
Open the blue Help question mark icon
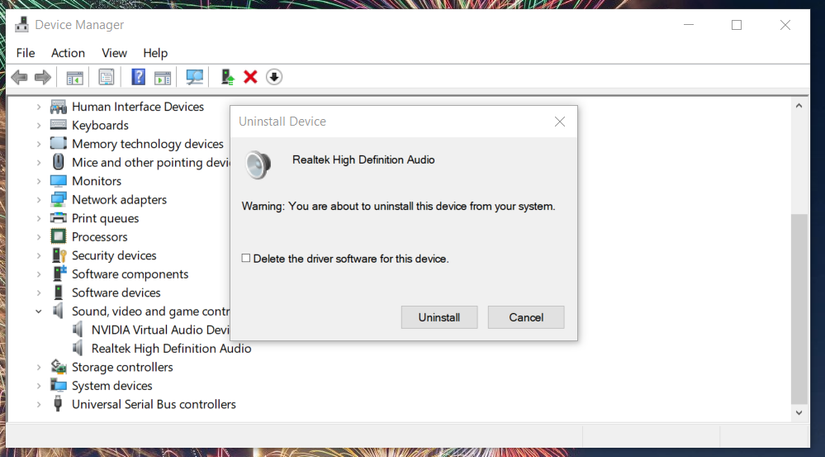138,77
